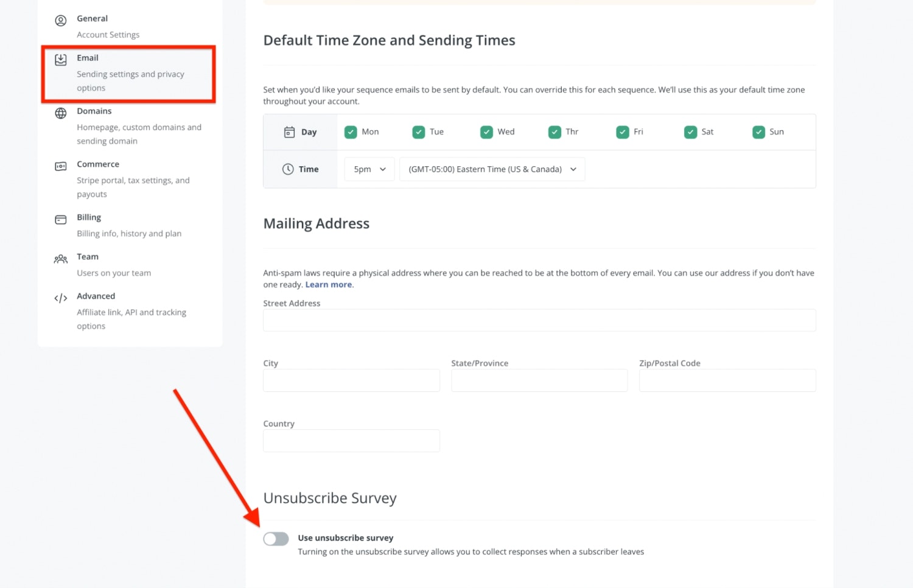Image resolution: width=913 pixels, height=588 pixels.
Task: Click into the Street Address field
Action: [x=539, y=320]
